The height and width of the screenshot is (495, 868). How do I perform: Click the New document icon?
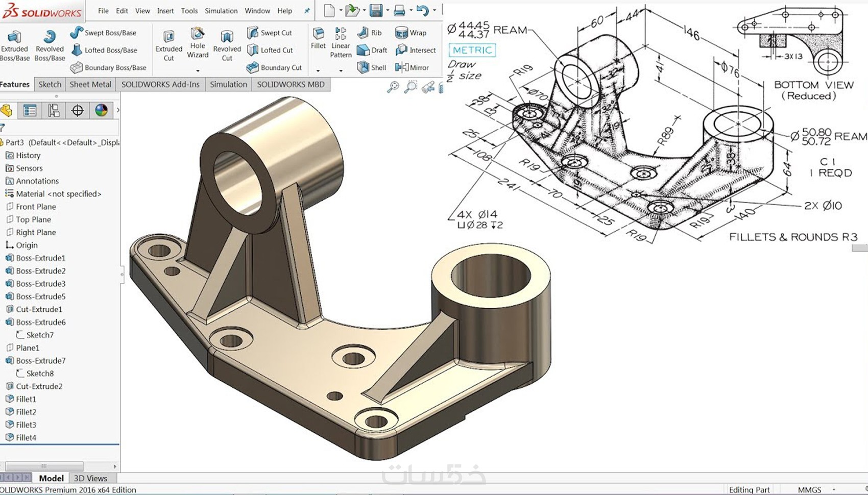pos(329,10)
